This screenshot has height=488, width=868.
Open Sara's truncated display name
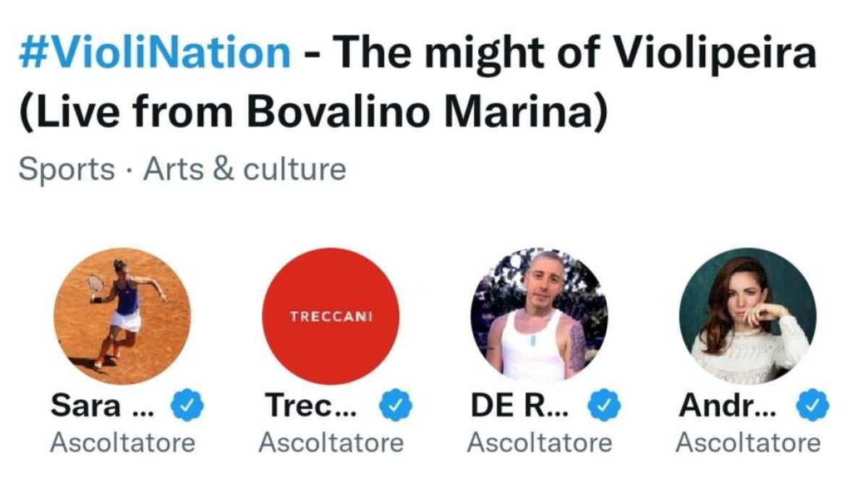tap(101, 405)
